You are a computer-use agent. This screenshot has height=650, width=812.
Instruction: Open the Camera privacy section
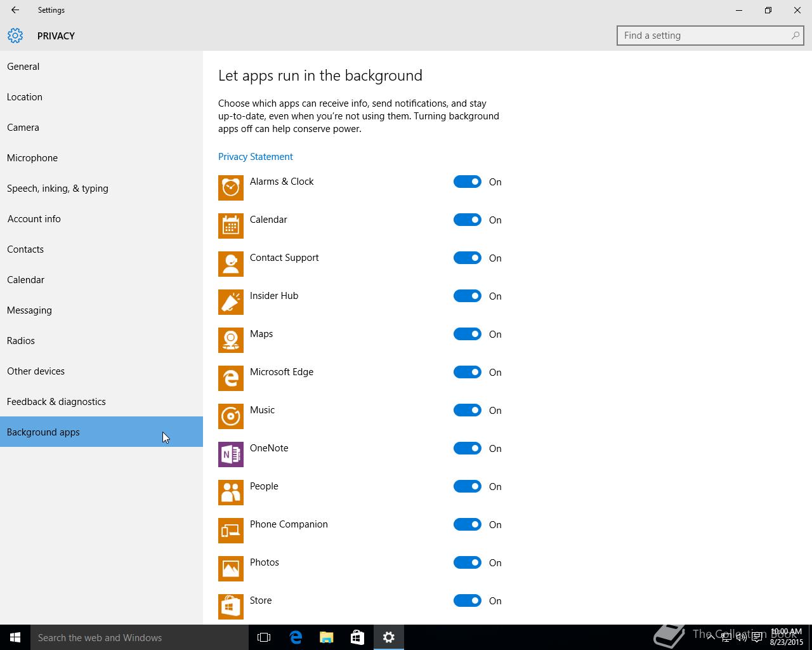pyautogui.click(x=101, y=127)
